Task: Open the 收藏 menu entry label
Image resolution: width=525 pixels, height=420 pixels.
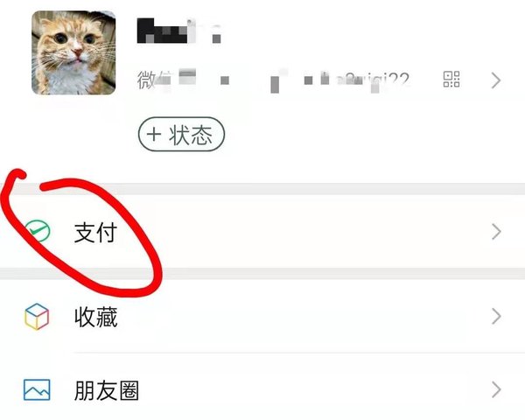Action: [x=95, y=317]
